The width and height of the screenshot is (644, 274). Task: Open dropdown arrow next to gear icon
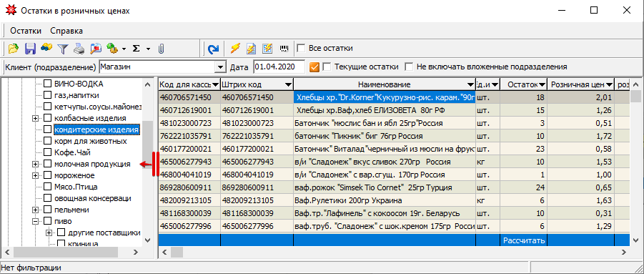pos(124,49)
